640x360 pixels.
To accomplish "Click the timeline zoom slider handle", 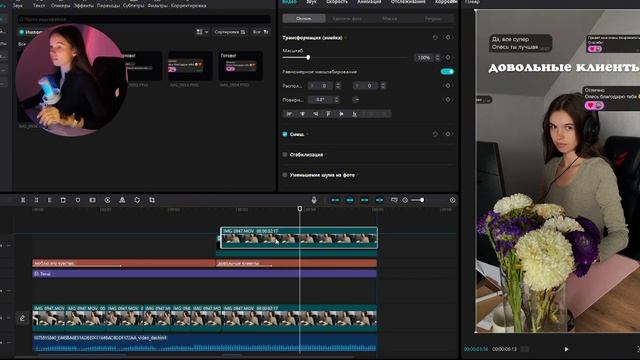I will click(422, 200).
